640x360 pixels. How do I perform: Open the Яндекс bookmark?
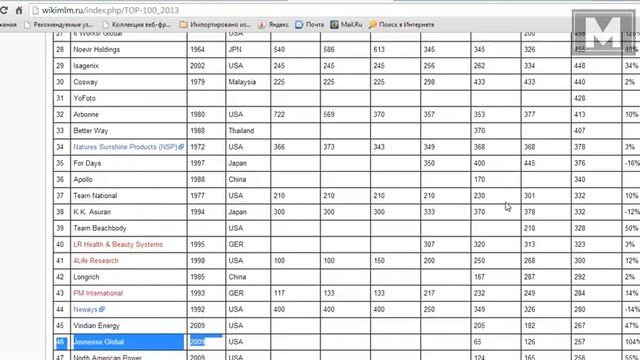pos(273,25)
